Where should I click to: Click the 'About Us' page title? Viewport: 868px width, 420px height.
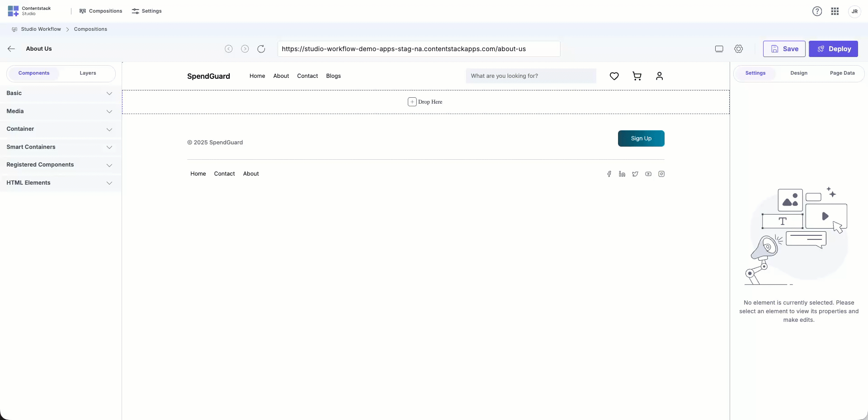point(39,49)
